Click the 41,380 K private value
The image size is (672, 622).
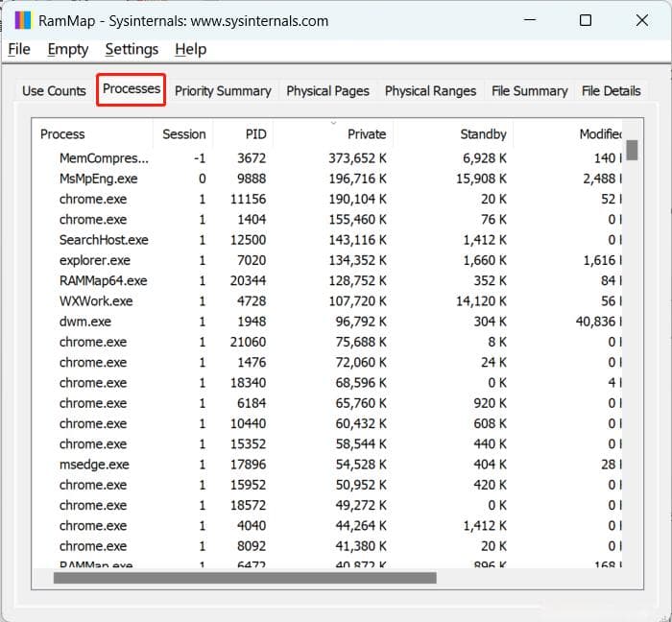[361, 546]
